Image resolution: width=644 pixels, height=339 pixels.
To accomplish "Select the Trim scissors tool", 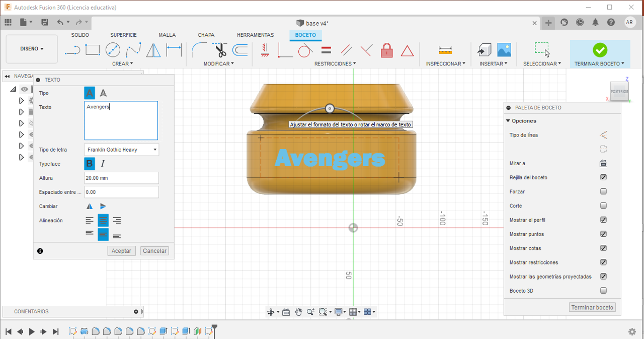I will 220,50.
